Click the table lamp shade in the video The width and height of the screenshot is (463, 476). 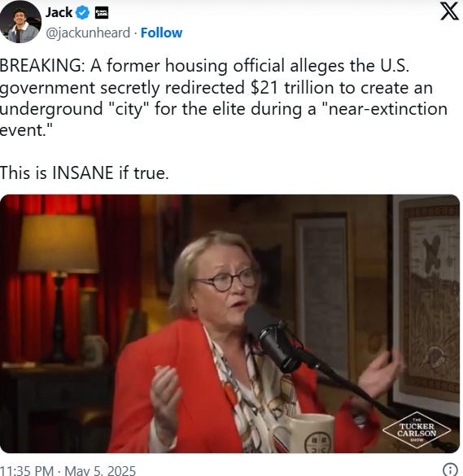pos(59,242)
